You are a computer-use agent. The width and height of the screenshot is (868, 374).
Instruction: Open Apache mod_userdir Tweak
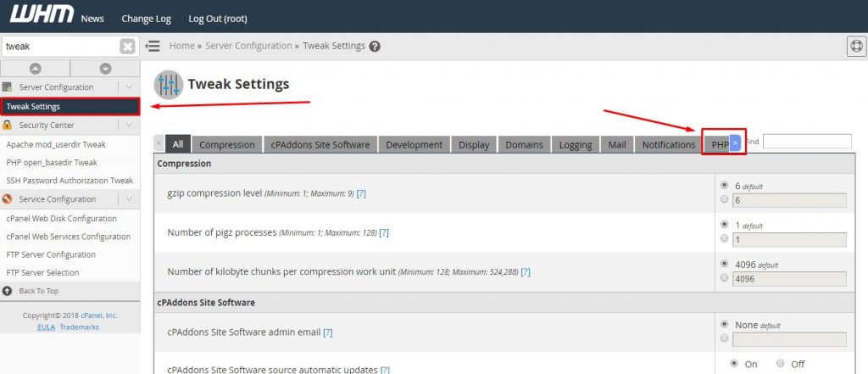click(x=56, y=145)
